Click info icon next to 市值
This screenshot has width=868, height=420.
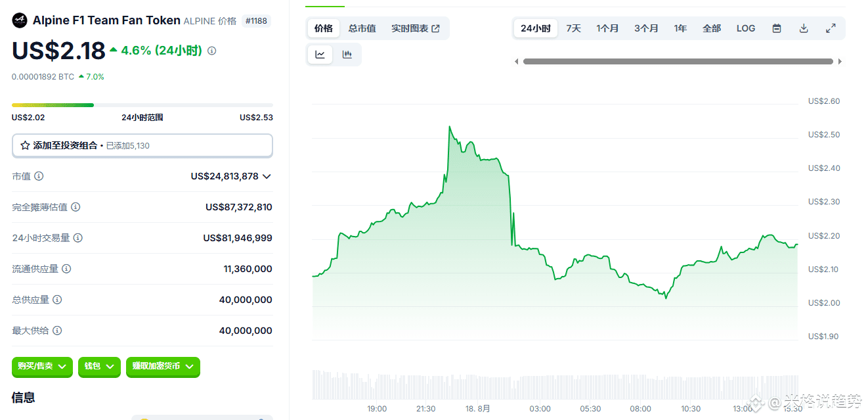pyautogui.click(x=39, y=176)
